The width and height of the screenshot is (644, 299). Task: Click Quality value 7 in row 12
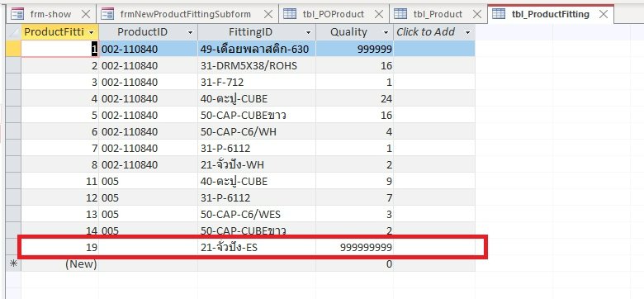(355, 198)
